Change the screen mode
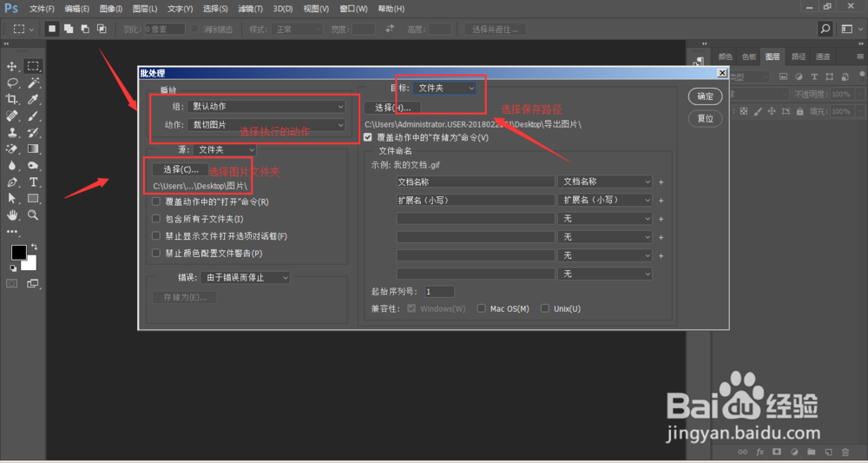This screenshot has height=463, width=868. [33, 283]
